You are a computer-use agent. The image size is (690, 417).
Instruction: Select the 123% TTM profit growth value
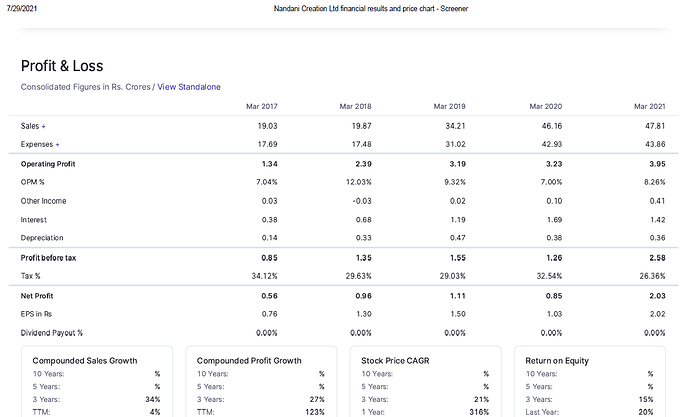click(315, 412)
